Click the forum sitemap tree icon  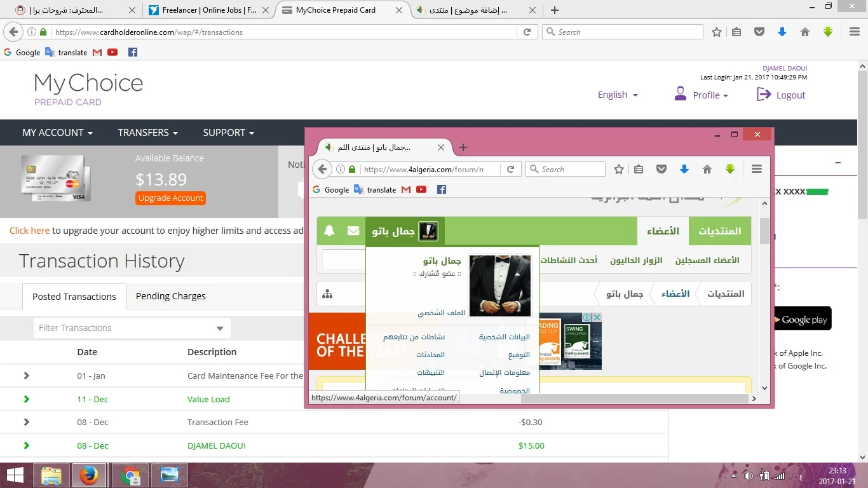click(x=327, y=294)
